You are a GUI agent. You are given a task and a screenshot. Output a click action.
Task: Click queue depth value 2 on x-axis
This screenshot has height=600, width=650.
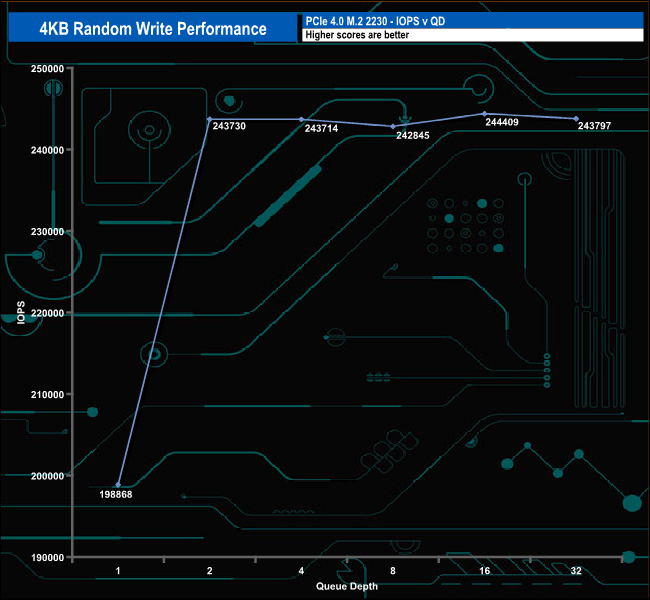coord(210,571)
